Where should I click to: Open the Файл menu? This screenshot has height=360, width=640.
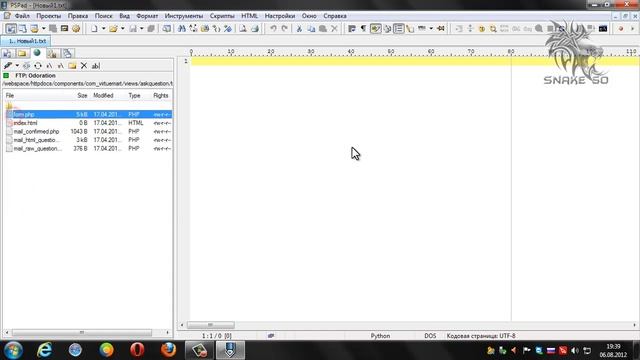pos(22,16)
